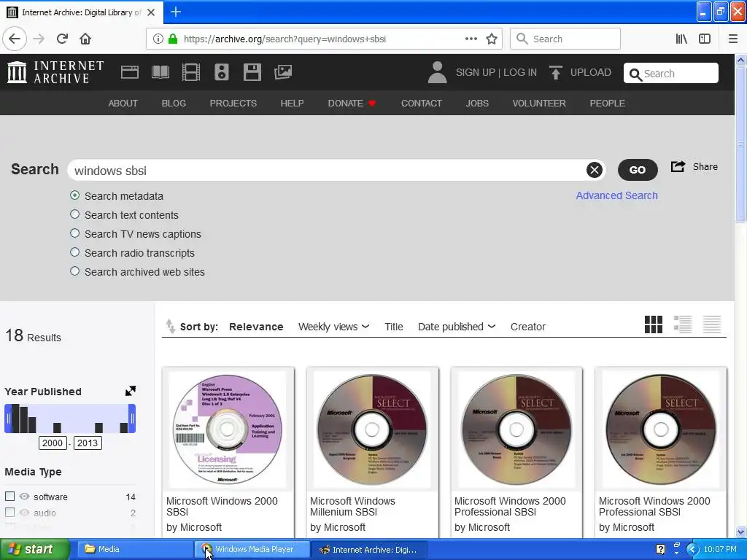Open the HELP menu item
747x560 pixels.
[292, 104]
